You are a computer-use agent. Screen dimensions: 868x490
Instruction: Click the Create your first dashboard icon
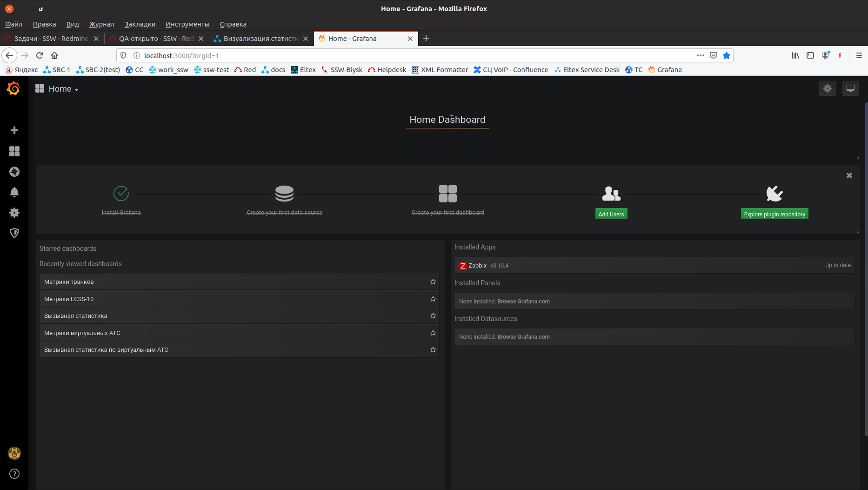coord(448,194)
